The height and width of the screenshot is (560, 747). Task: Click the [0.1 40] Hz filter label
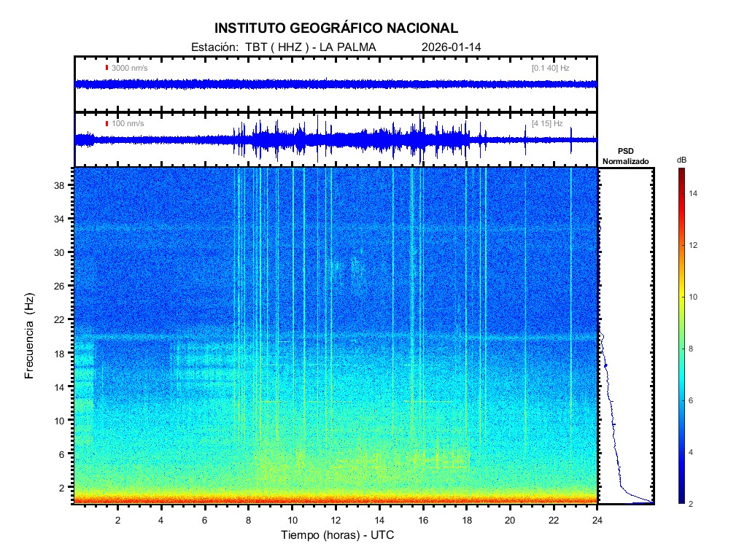[x=550, y=68]
